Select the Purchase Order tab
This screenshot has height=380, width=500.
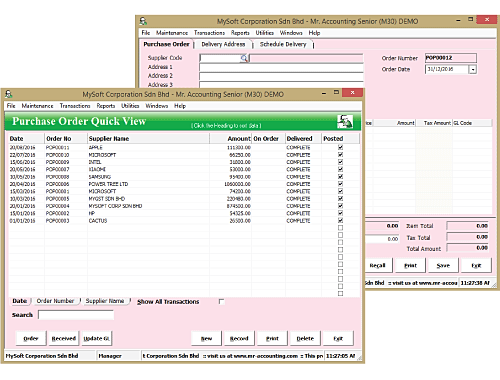pyautogui.click(x=166, y=44)
